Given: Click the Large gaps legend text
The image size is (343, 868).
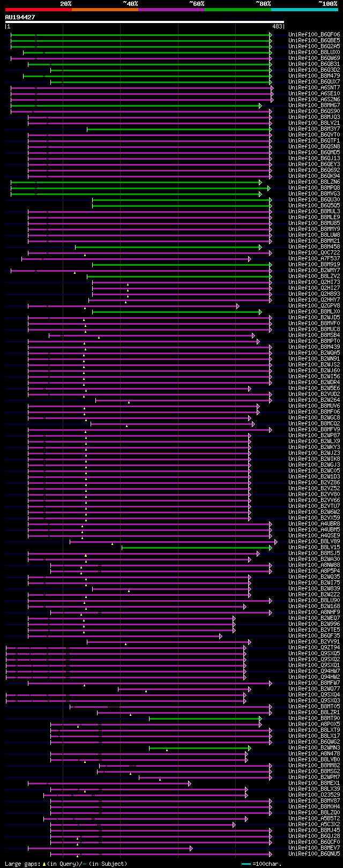Looking at the screenshot, I should pyautogui.click(x=66, y=864).
